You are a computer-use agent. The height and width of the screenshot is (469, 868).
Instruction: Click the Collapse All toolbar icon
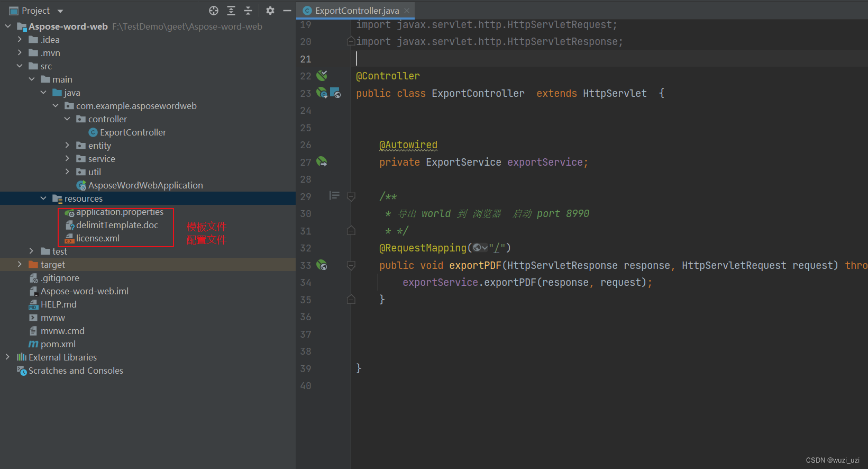point(248,11)
